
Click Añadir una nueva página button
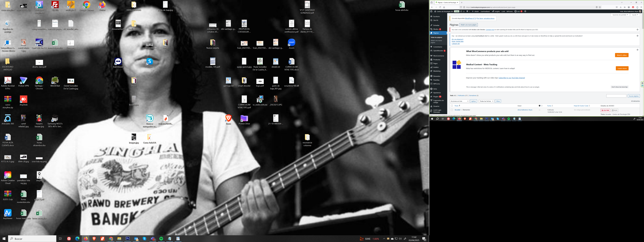click(x=468, y=25)
